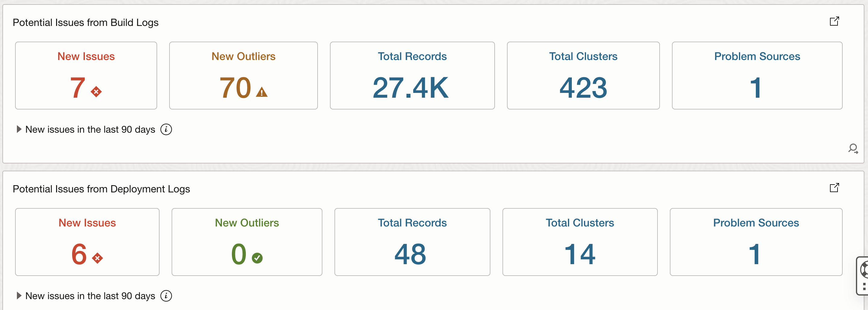Click warning triangle icon beside 70 outliers
The image size is (868, 310).
(x=261, y=92)
